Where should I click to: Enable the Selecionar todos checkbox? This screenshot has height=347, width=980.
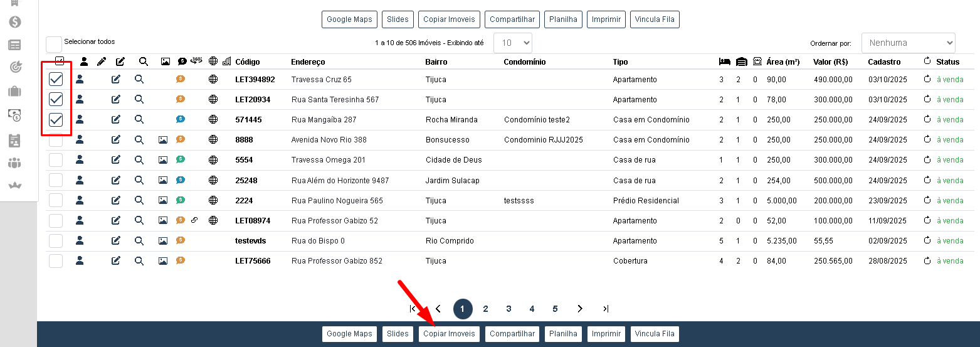coord(54,44)
